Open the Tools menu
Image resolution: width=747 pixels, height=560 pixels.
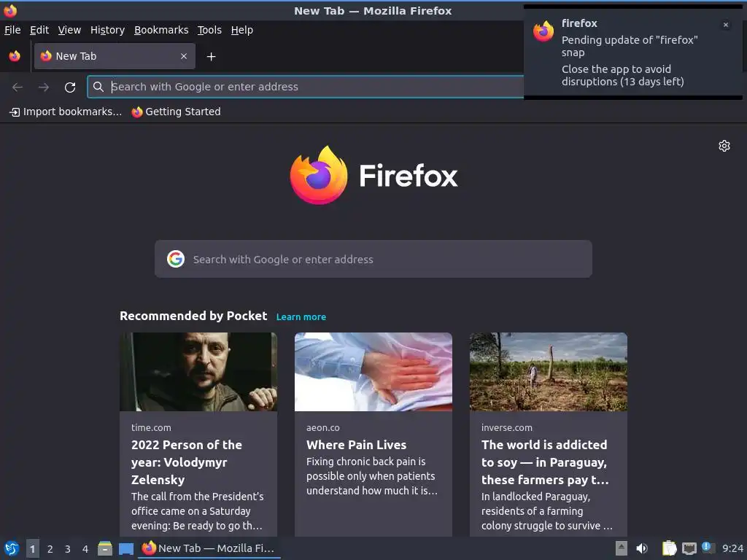coord(209,30)
